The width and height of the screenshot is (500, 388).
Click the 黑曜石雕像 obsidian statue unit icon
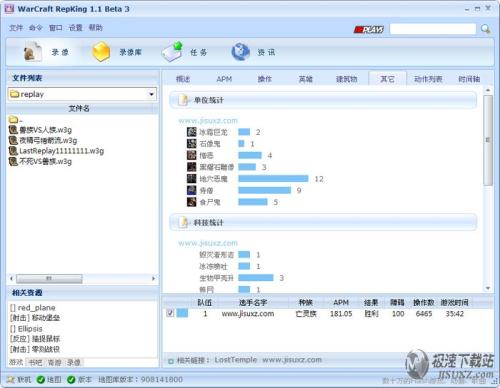[191, 167]
